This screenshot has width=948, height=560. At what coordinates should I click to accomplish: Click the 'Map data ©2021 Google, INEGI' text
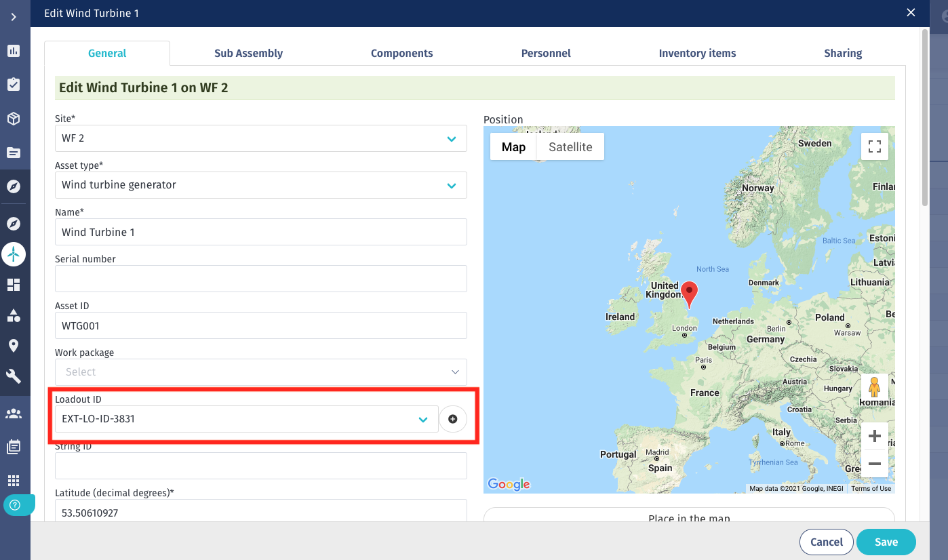tap(797, 489)
